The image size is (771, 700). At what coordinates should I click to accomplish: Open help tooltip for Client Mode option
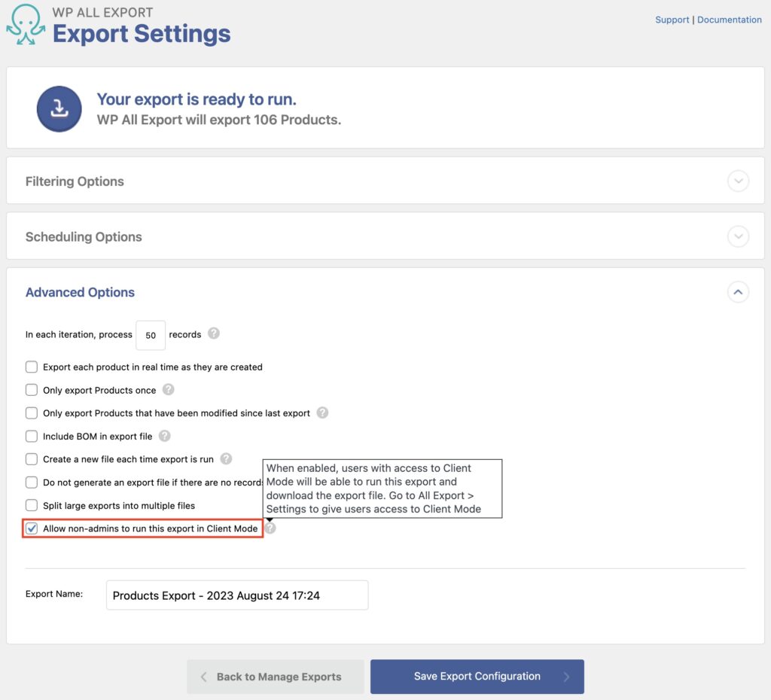[270, 528]
